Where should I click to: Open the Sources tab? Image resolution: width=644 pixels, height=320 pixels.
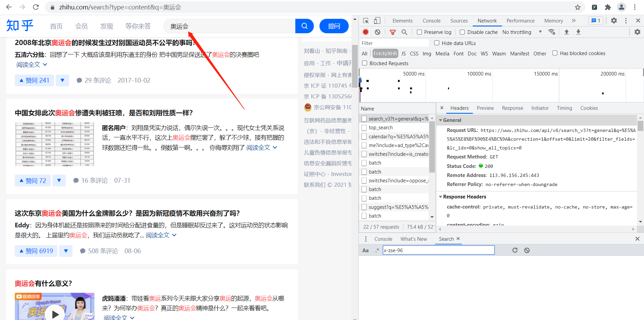(x=459, y=21)
